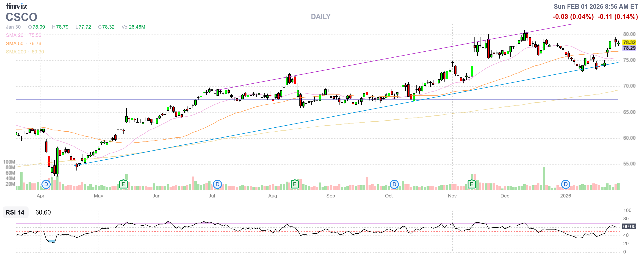The image size is (644, 259).
Task: Click the May earnings E marker
Action: pos(123,185)
